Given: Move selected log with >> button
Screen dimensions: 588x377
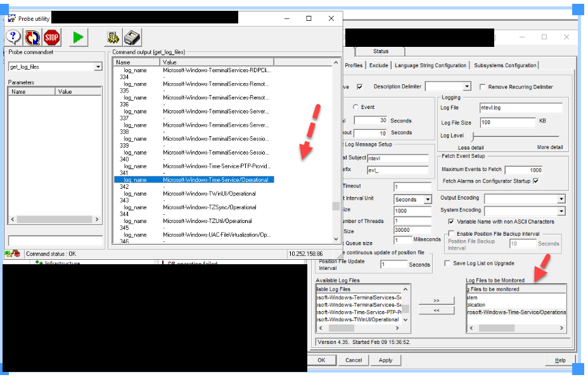Looking at the screenshot, I should pos(436,300).
